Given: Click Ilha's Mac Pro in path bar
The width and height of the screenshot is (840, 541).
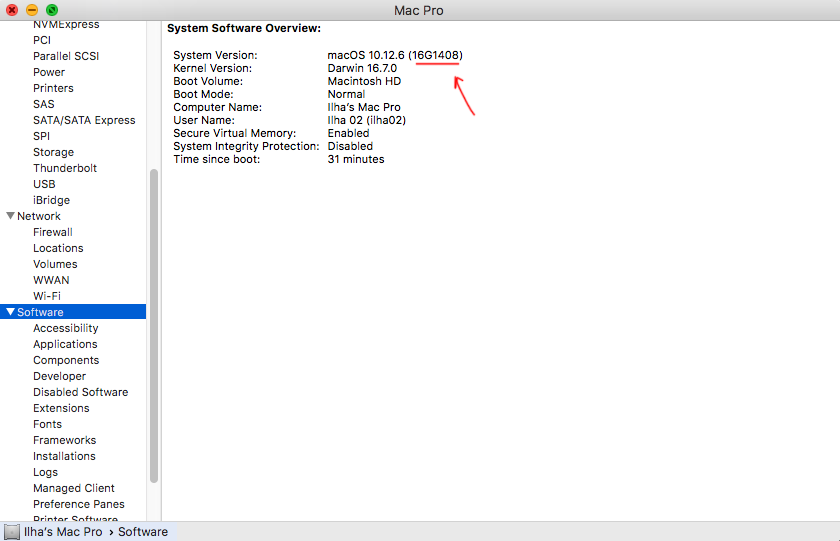Looking at the screenshot, I should pyautogui.click(x=63, y=532).
